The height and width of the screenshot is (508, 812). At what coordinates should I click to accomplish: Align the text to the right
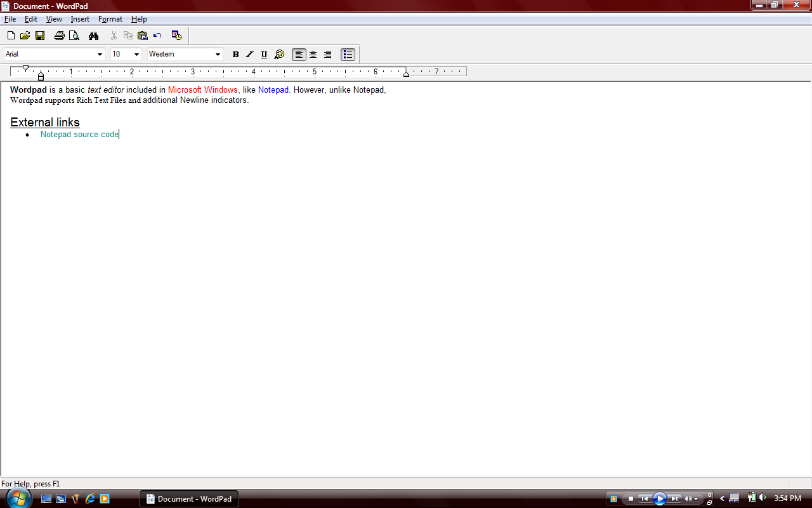[328, 55]
